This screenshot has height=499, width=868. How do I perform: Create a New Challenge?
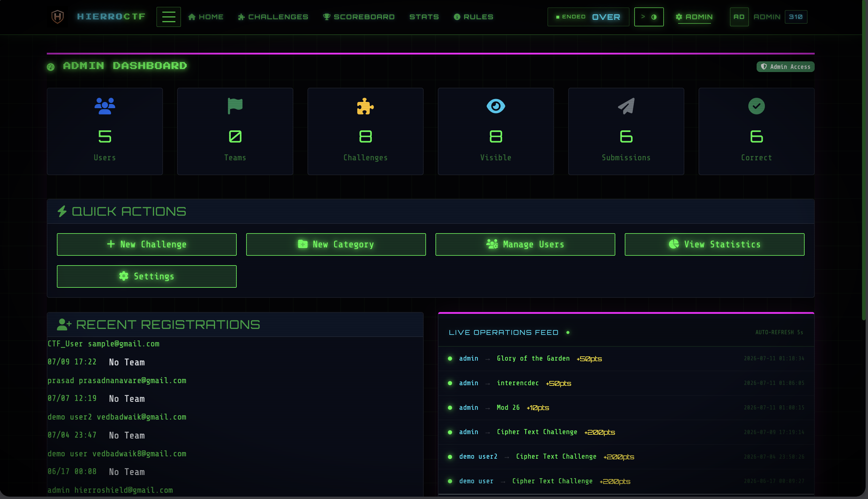pos(147,244)
